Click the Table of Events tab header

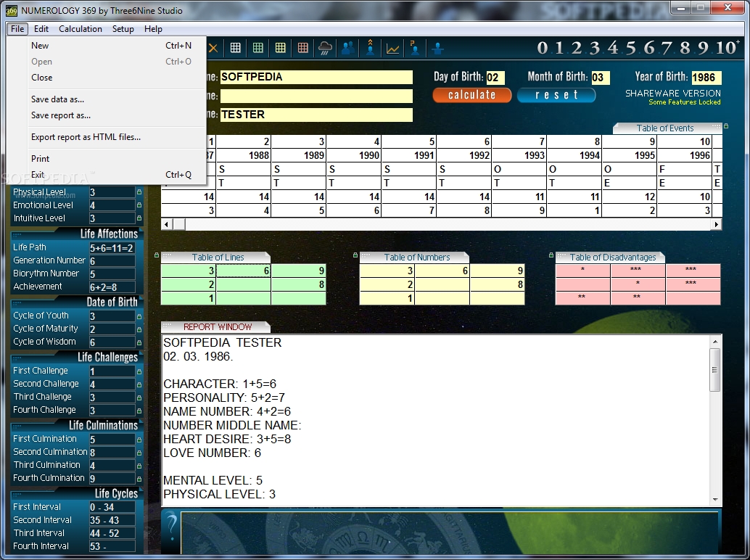tap(667, 128)
